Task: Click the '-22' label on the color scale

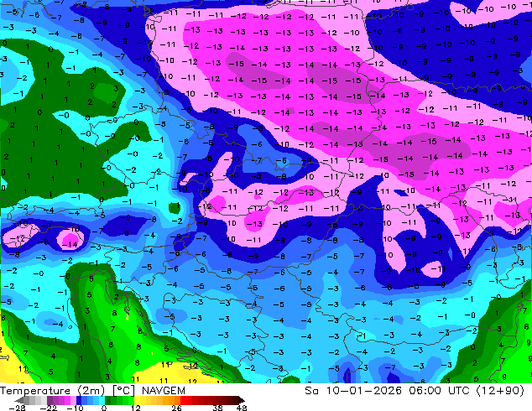Action: 49,408
